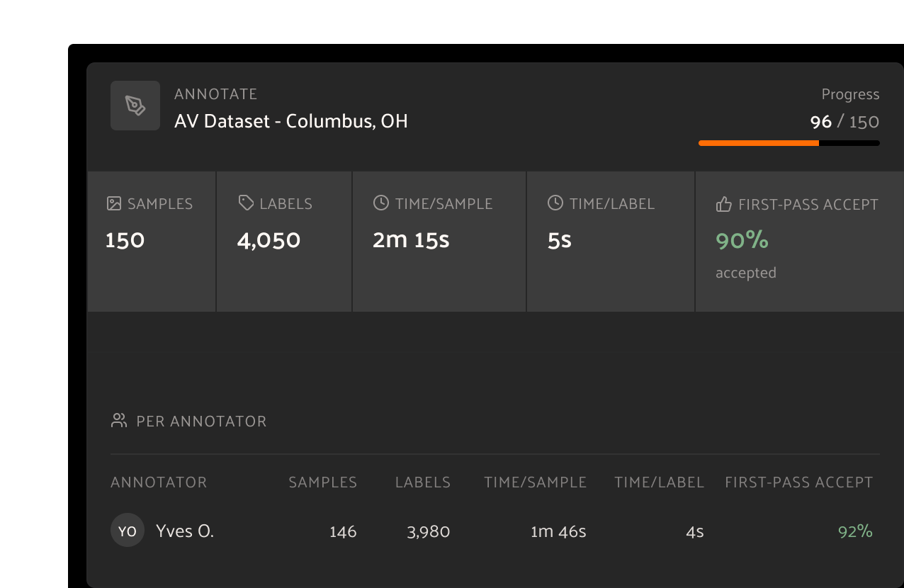Image resolution: width=904 pixels, height=588 pixels.
Task: Click the accepted caption under 90%
Action: tap(746, 273)
